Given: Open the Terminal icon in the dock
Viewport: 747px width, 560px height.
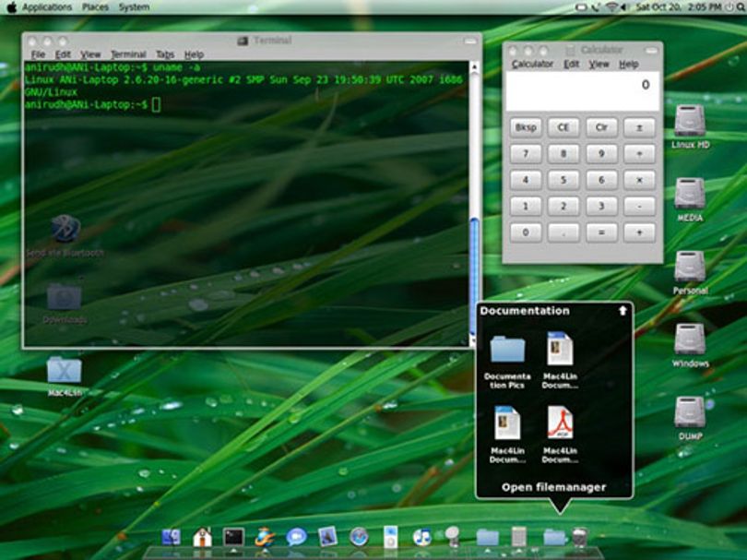Looking at the screenshot, I should pos(233,538).
